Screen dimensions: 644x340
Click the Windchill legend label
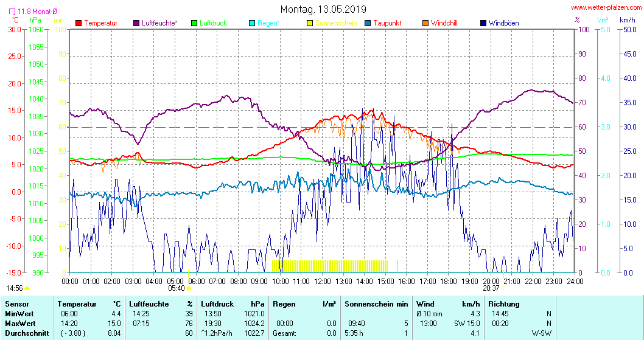444,23
